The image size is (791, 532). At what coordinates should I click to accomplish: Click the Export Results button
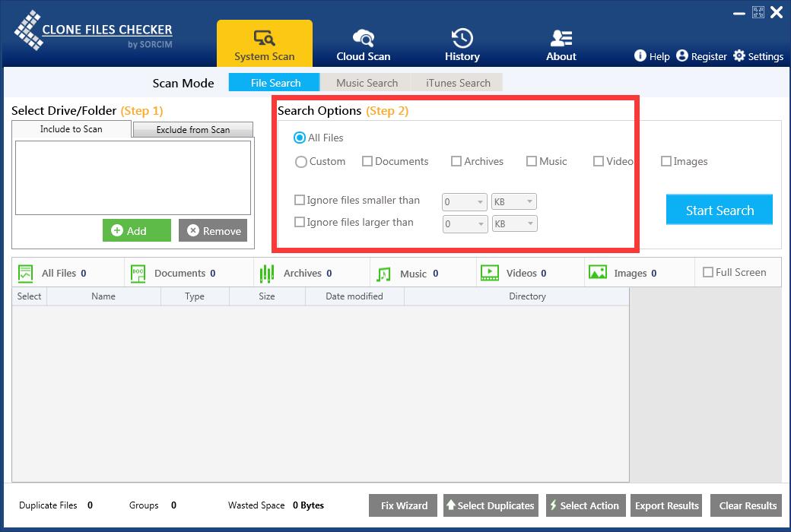pyautogui.click(x=666, y=505)
